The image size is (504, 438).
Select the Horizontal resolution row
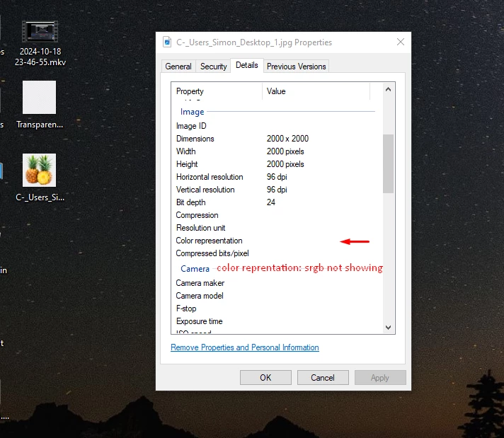(277, 177)
